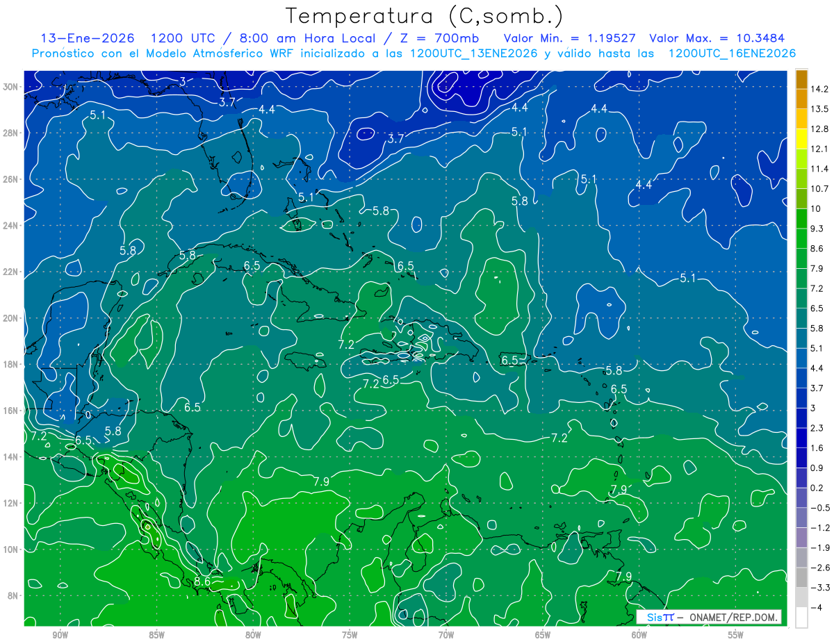Click the '13.5' value on color legend
This screenshot has width=834, height=644.
click(819, 109)
